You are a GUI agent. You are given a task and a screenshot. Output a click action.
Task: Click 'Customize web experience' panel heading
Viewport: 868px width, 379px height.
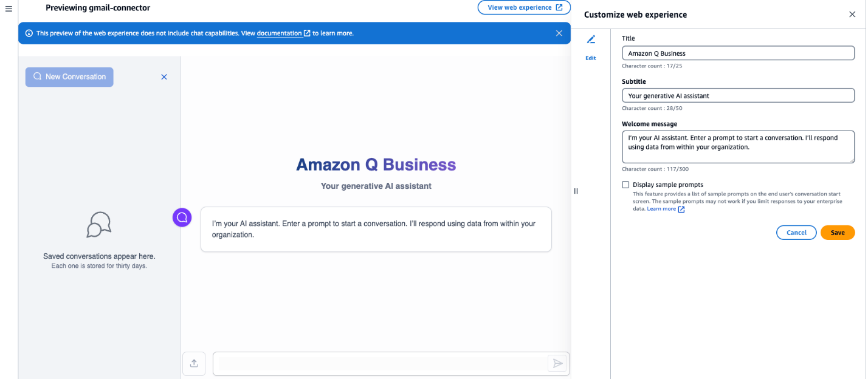(636, 15)
